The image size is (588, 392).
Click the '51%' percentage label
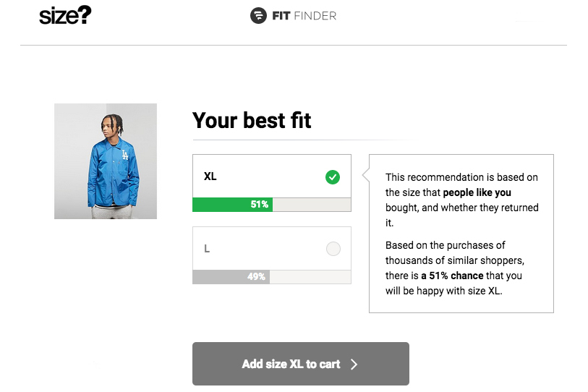click(260, 205)
